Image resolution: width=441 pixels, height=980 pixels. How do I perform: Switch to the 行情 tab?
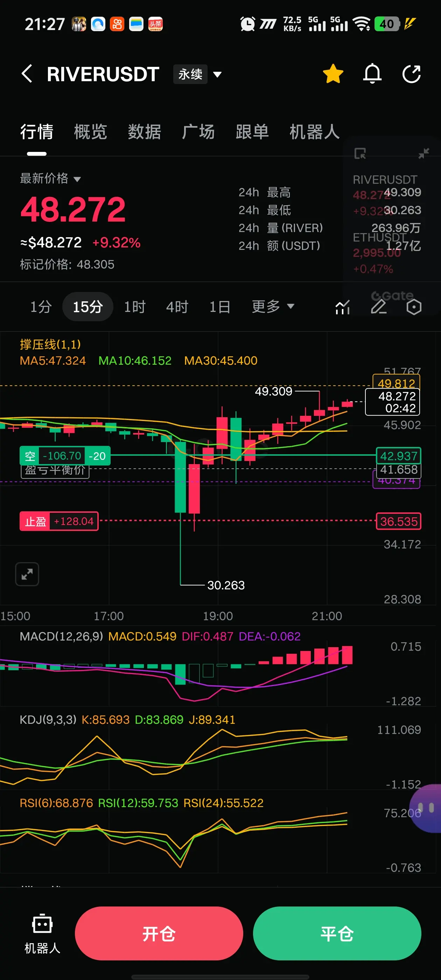tap(36, 132)
